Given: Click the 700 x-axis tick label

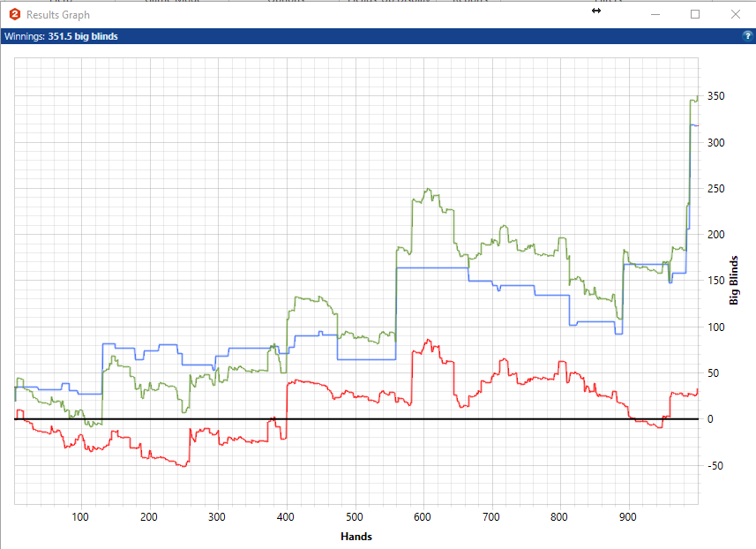Looking at the screenshot, I should coord(490,517).
